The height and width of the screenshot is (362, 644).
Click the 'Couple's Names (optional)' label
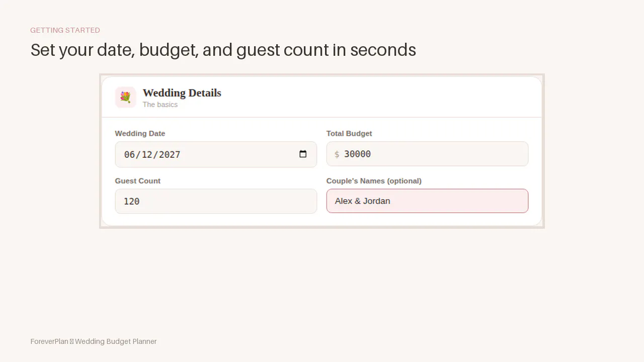374,180
